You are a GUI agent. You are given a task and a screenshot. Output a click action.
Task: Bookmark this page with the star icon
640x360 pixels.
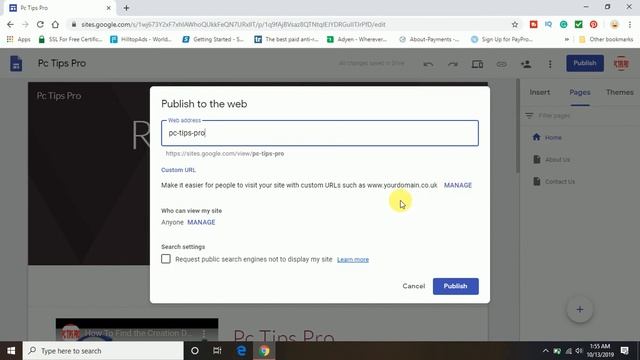(x=515, y=24)
